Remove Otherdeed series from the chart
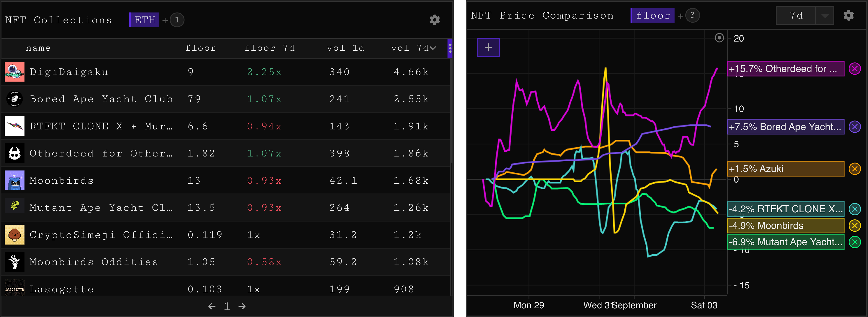The width and height of the screenshot is (868, 317). point(854,69)
